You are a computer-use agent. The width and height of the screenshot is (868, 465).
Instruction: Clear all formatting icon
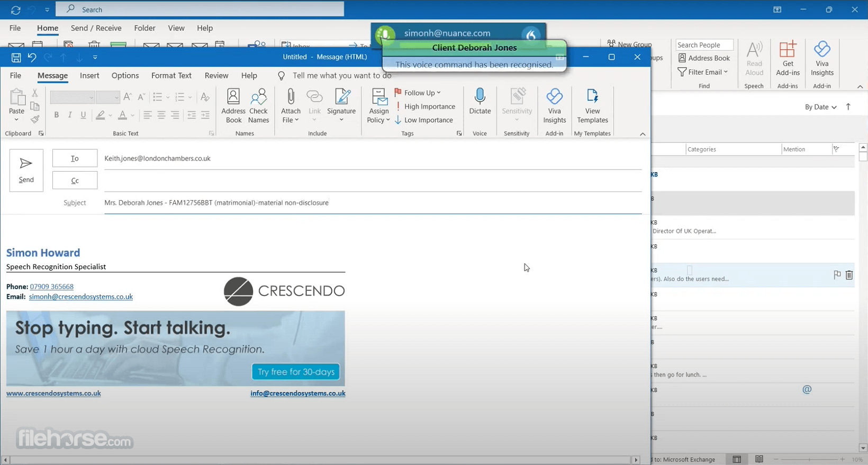pyautogui.click(x=205, y=97)
